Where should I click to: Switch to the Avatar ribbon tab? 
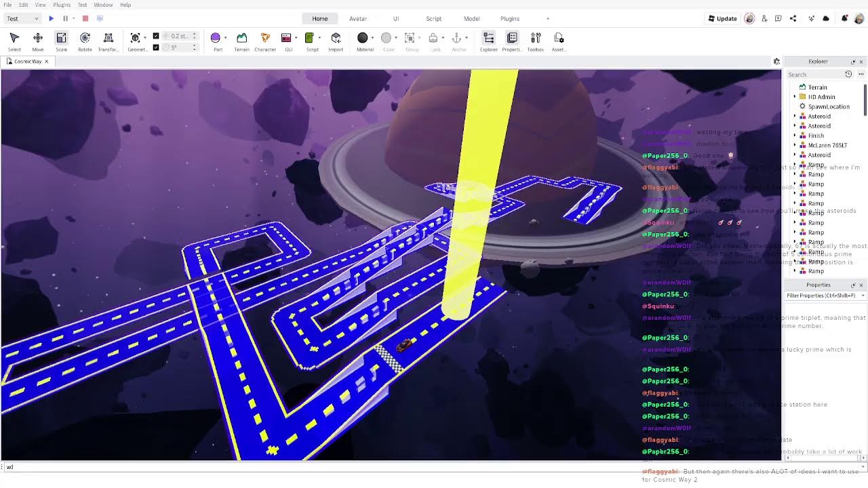click(358, 18)
